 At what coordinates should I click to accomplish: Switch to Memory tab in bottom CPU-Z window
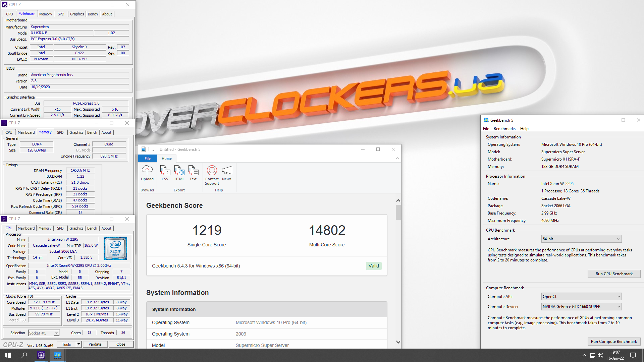coord(45,228)
